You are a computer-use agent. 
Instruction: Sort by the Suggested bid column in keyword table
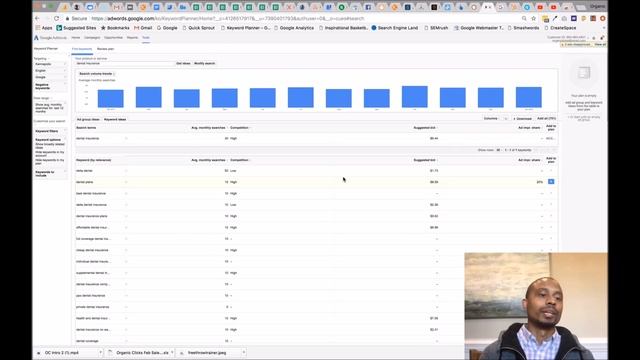coord(424,160)
